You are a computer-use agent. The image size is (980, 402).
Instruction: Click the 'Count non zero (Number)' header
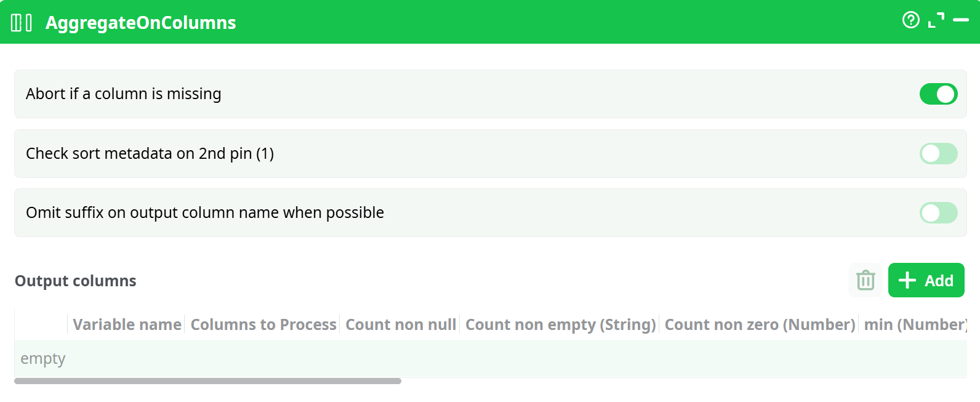(759, 324)
